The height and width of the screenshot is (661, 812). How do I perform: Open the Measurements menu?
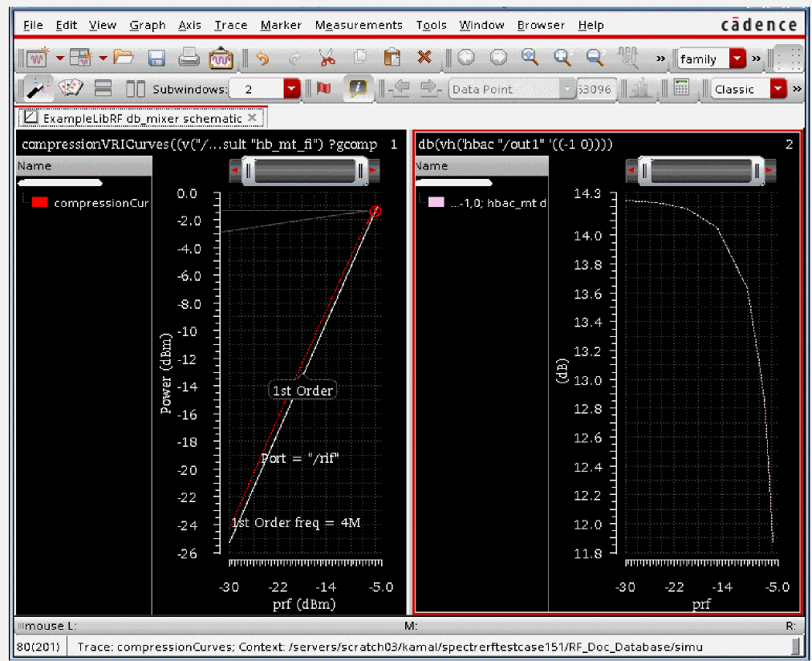[358, 25]
